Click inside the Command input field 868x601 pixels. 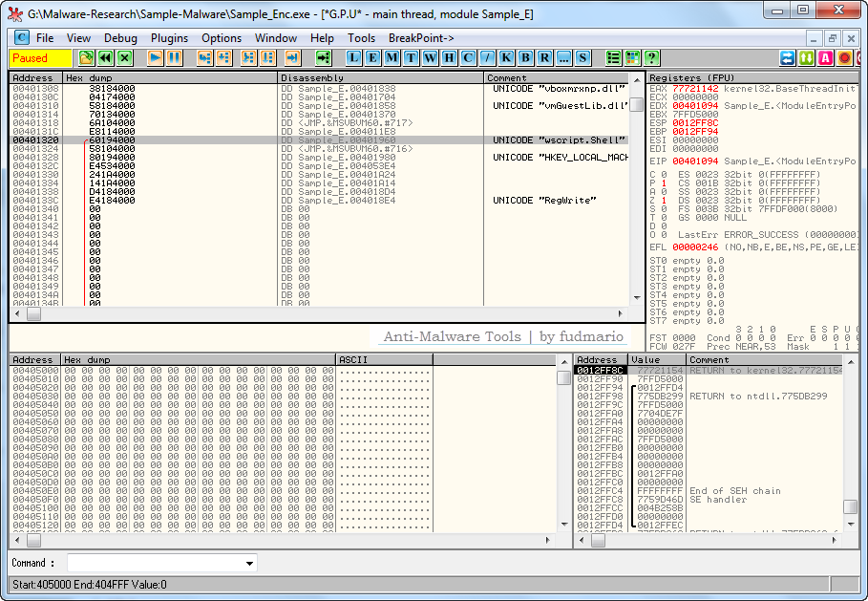153,564
